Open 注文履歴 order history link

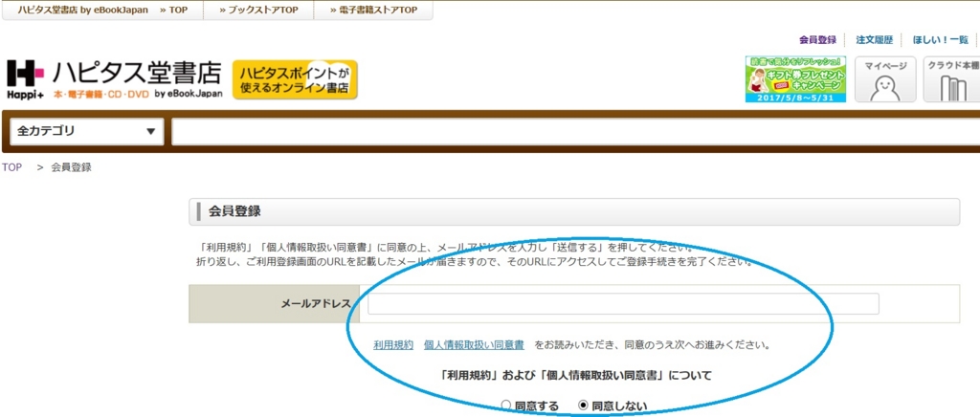point(875,40)
